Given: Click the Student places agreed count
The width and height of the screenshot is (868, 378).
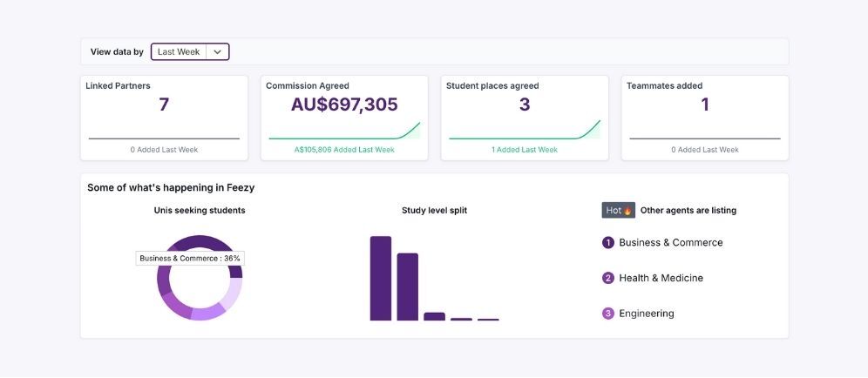Looking at the screenshot, I should [x=525, y=105].
